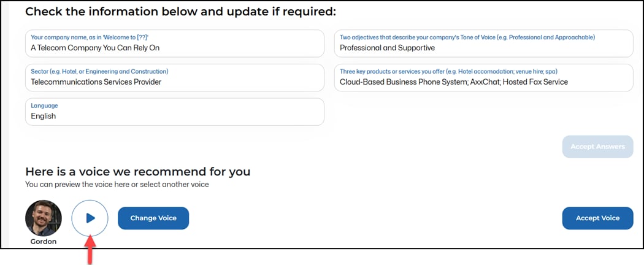Click the 'Three key products' label text
Screen dimensions: 644x265
[448, 71]
